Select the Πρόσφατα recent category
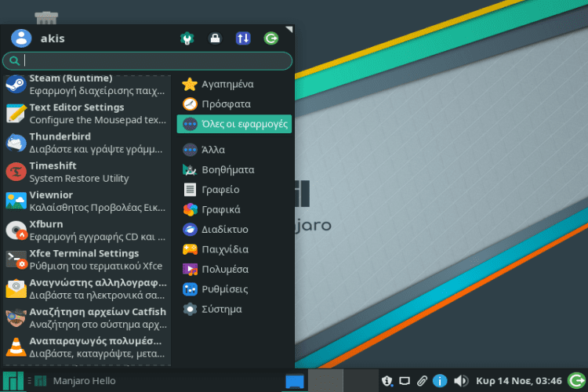This screenshot has height=392, width=588. click(234, 104)
